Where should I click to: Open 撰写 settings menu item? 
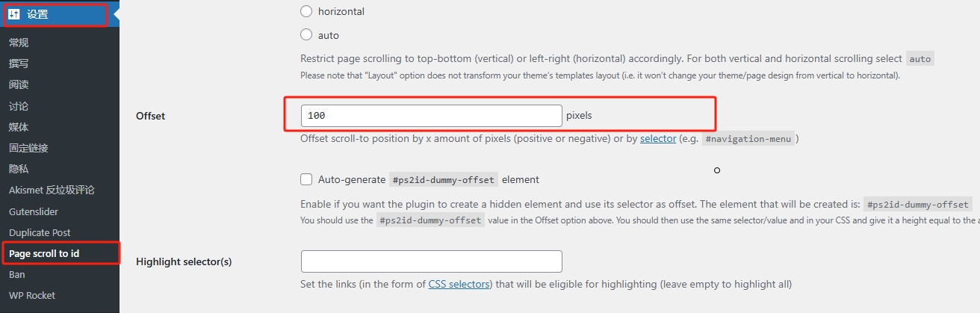coord(19,63)
